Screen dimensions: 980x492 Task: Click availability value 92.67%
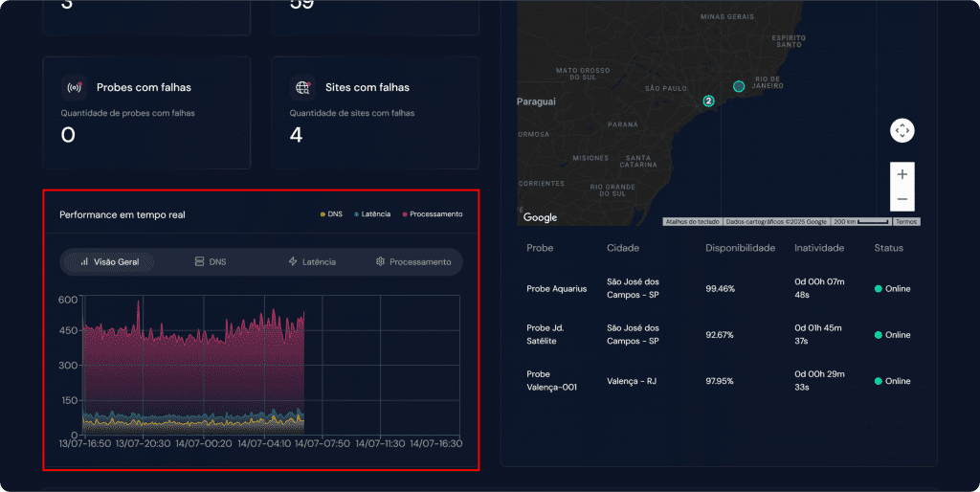pos(720,335)
